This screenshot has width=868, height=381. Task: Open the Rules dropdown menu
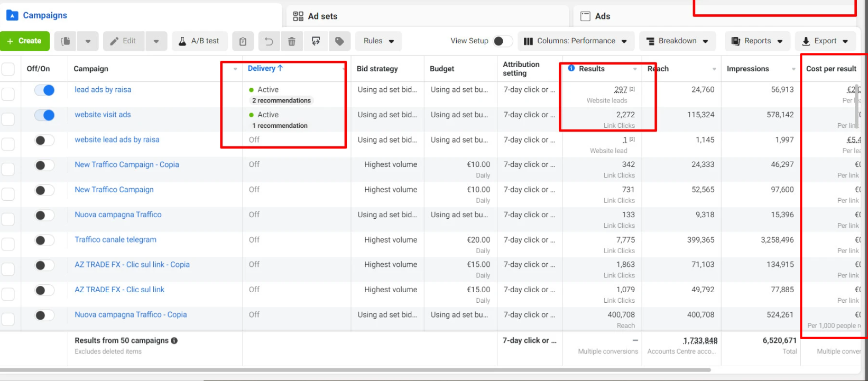pyautogui.click(x=378, y=41)
